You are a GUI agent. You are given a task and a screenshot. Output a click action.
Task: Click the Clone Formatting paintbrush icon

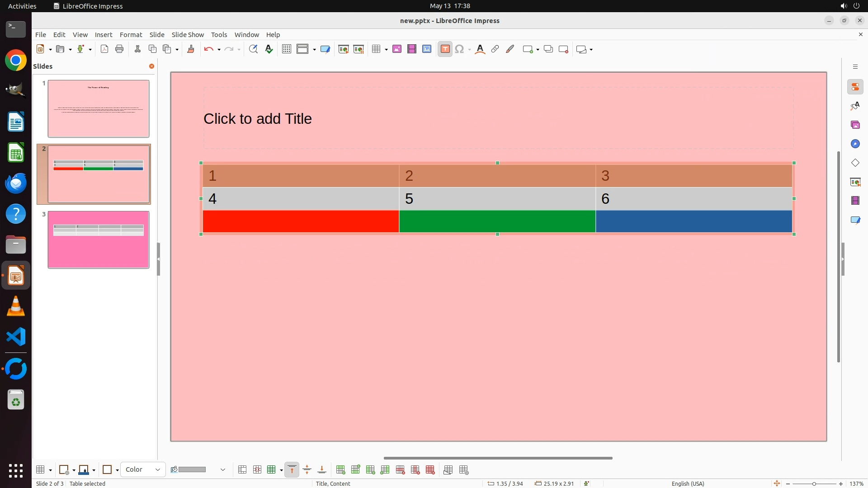click(190, 49)
